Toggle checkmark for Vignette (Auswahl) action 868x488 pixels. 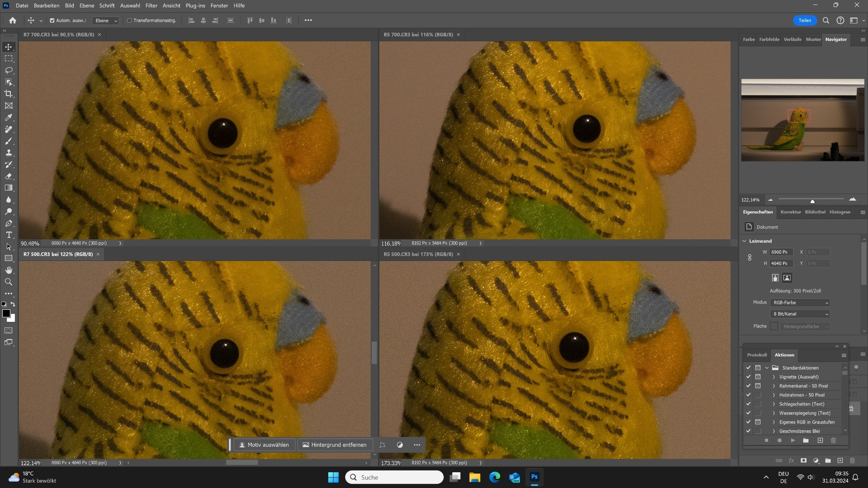[748, 377]
